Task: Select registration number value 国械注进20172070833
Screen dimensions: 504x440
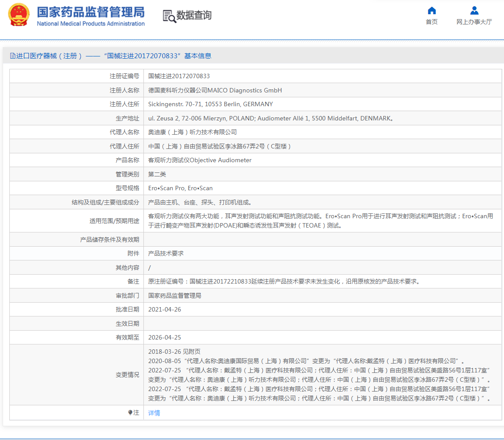Action: (x=179, y=76)
